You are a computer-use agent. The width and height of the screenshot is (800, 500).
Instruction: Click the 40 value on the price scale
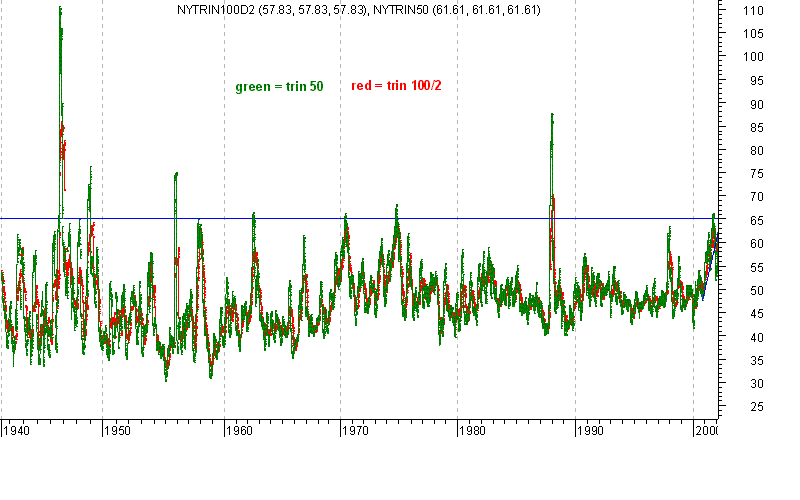[x=757, y=338]
